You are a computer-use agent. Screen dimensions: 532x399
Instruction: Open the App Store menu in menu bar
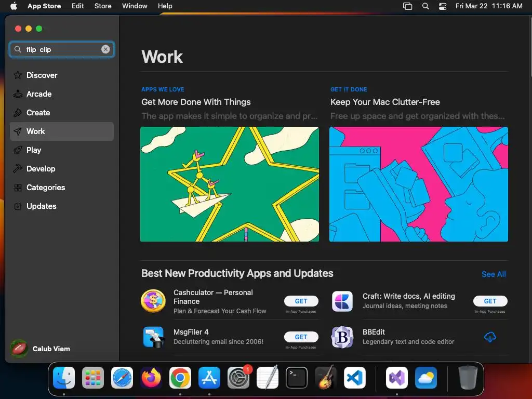[x=44, y=6]
